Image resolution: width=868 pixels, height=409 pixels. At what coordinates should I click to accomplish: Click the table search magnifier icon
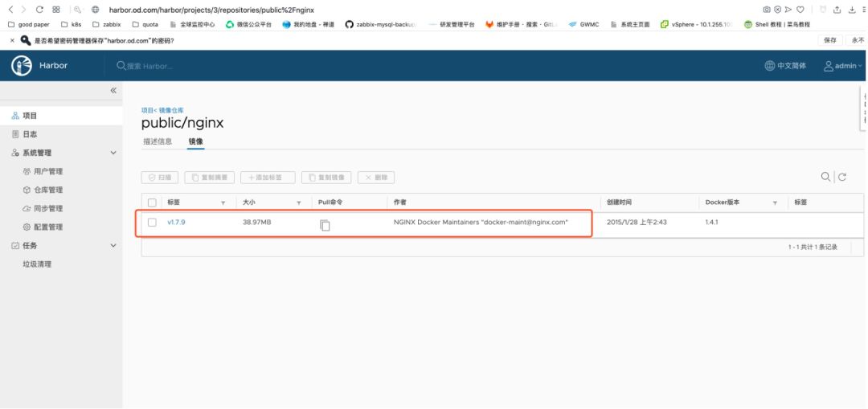(825, 177)
